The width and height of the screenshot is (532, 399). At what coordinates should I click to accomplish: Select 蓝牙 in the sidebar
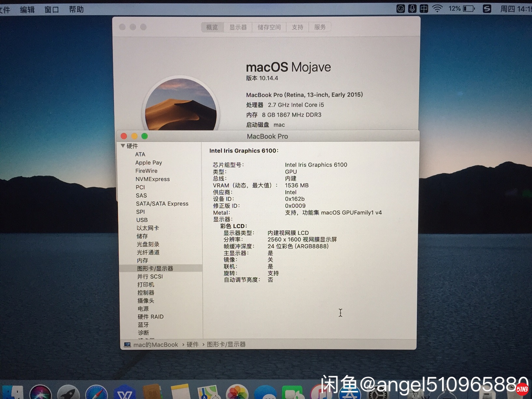(143, 325)
